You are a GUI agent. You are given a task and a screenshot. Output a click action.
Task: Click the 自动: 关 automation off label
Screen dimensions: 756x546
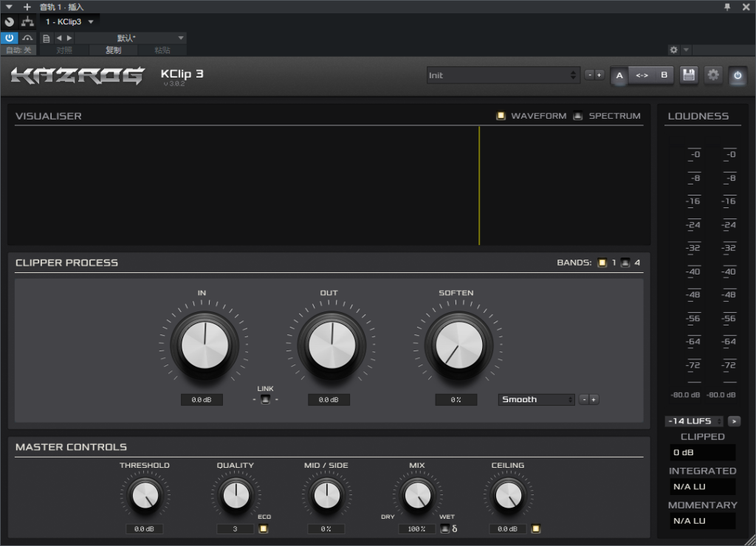[x=18, y=50]
